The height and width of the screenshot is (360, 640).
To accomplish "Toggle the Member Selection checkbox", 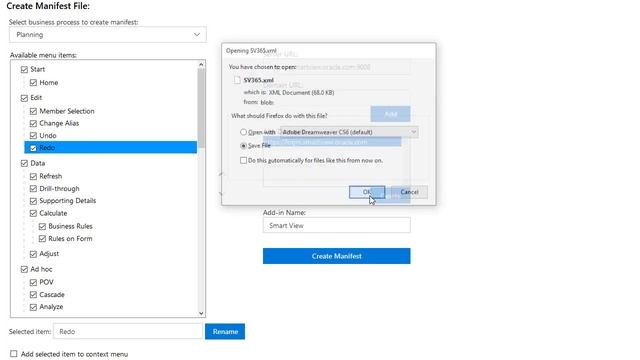I will (33, 111).
